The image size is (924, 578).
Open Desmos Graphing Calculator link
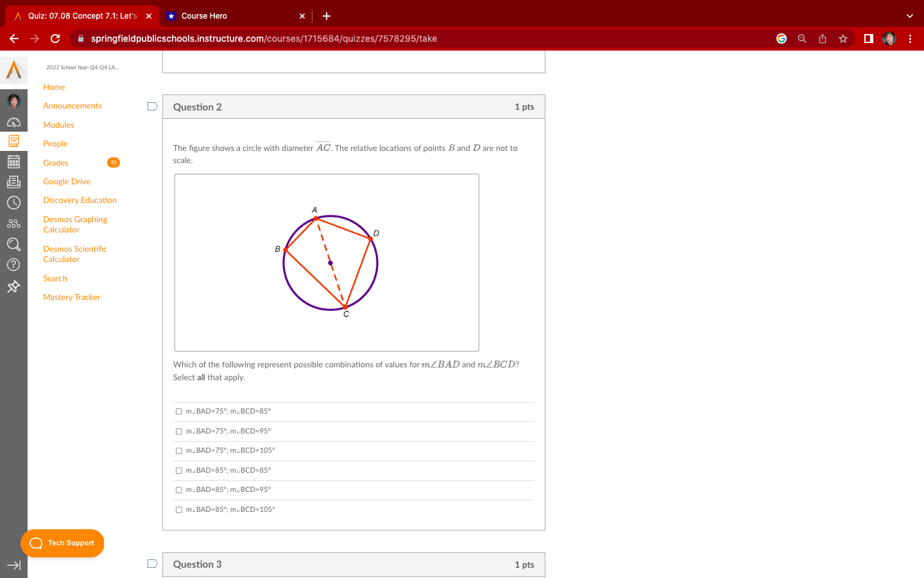[75, 225]
